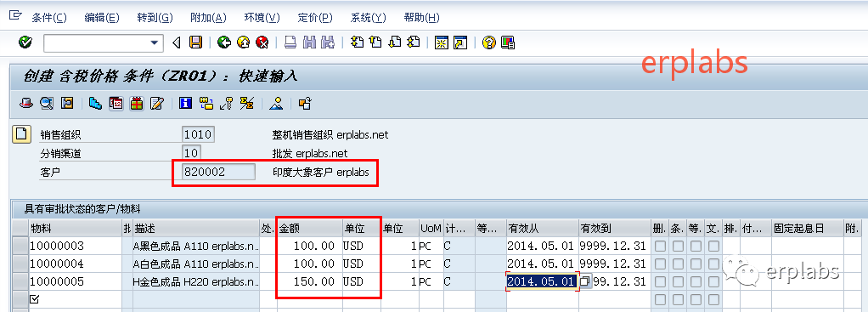Tick 文. checkbox in row 10000003
This screenshot has width=868, height=312.
(713, 246)
